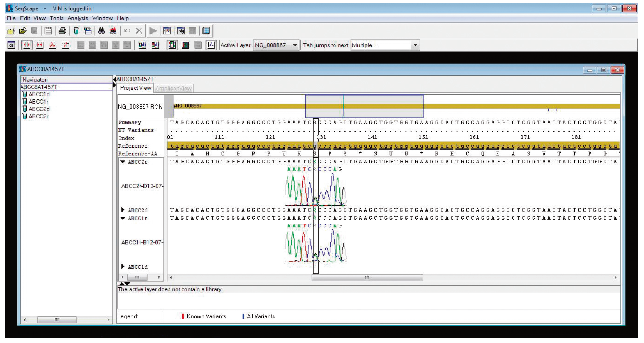Viewport: 644px width, 343px height.
Task: Toggle the electropherogram display button
Action: [211, 45]
